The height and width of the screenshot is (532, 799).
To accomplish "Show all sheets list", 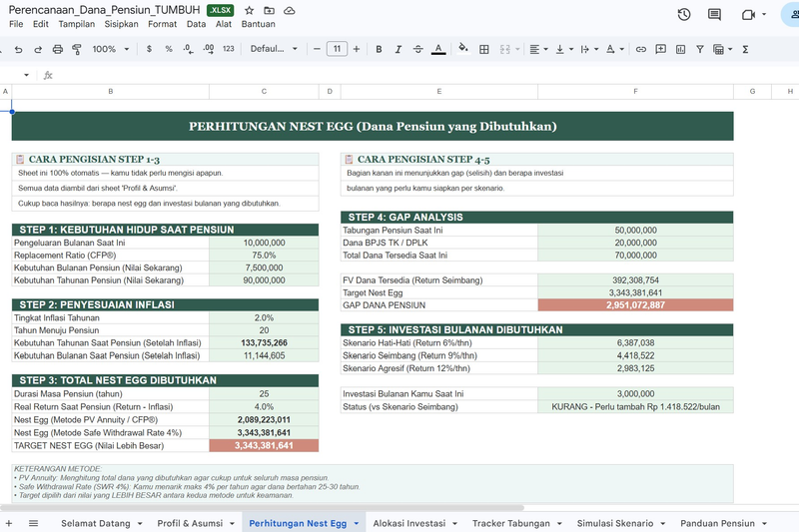I will click(34, 523).
